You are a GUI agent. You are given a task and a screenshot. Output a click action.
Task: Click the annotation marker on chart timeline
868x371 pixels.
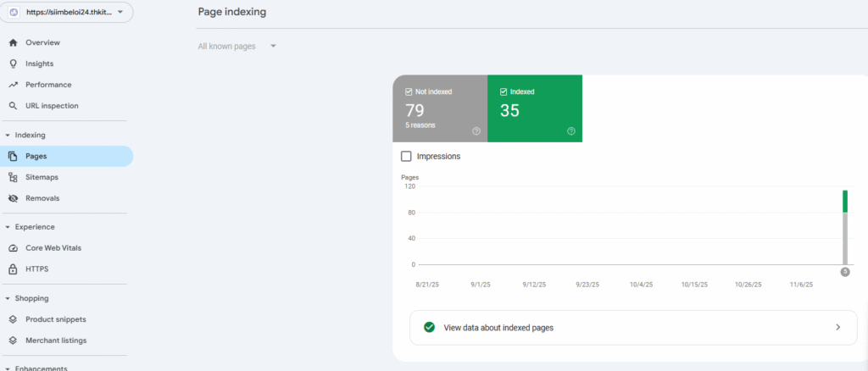pos(844,271)
